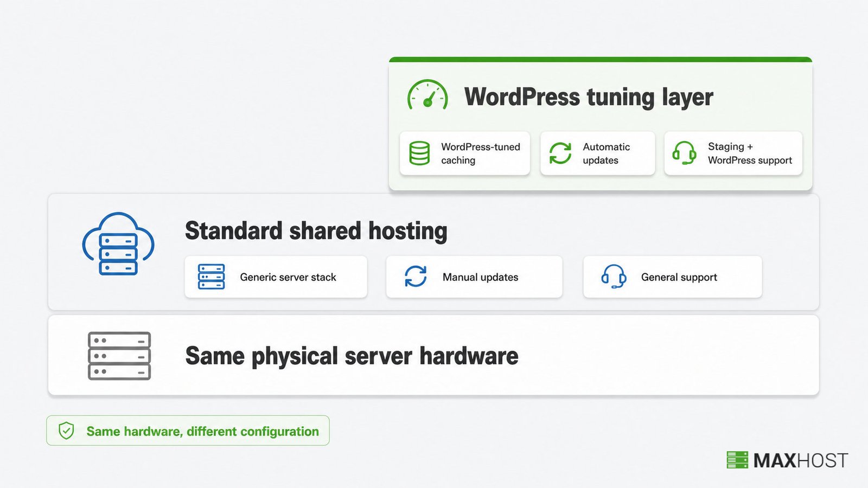Click the 'Same physical server hardware' heading
The width and height of the screenshot is (868, 488).
pos(352,356)
